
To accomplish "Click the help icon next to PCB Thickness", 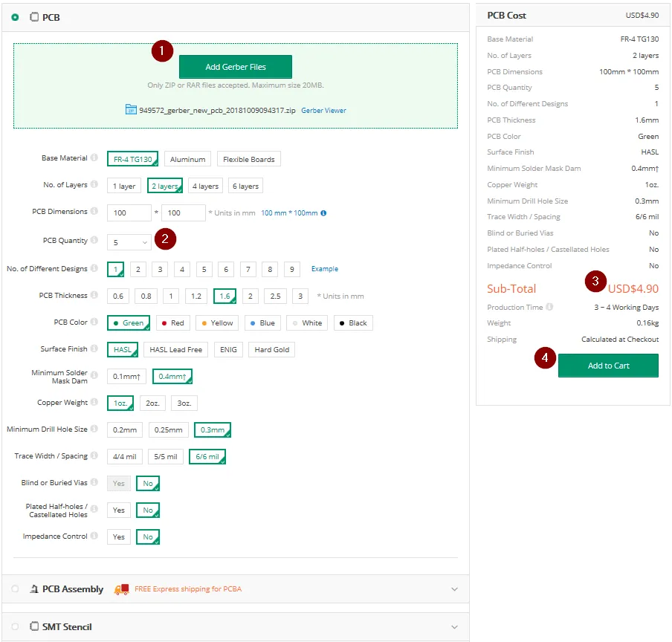I will [x=94, y=296].
